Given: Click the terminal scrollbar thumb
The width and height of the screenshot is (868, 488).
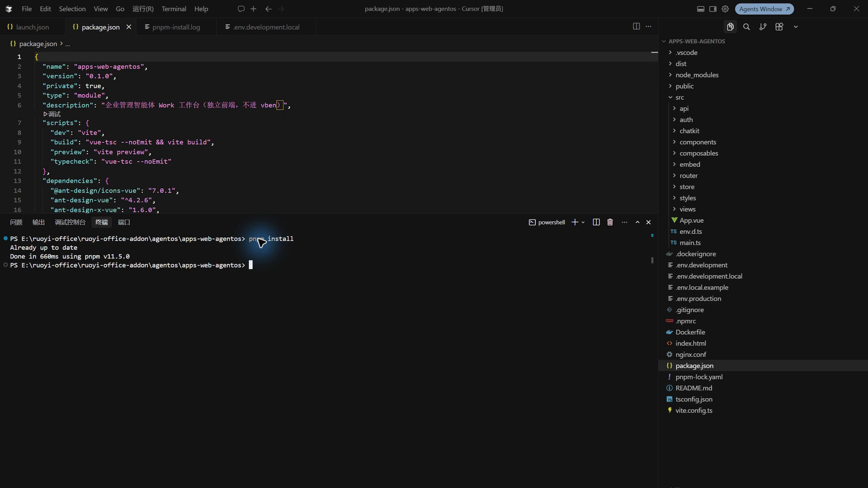Looking at the screenshot, I should pyautogui.click(x=652, y=260).
